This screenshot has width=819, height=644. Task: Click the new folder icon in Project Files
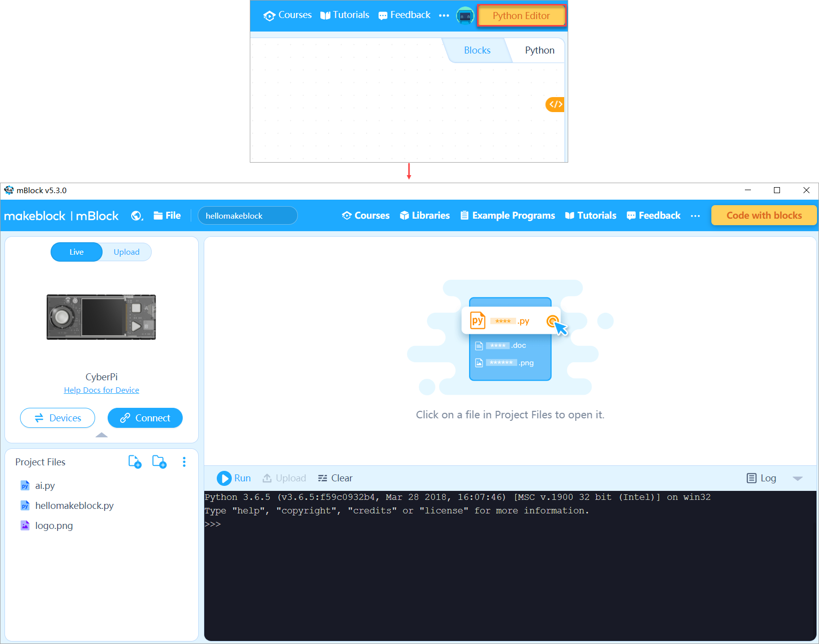[x=159, y=461]
